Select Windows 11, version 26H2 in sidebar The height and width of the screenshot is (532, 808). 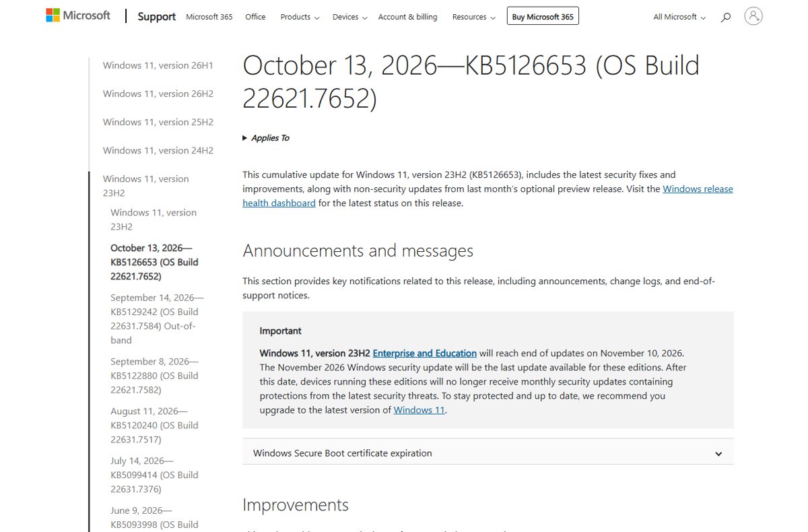point(158,94)
